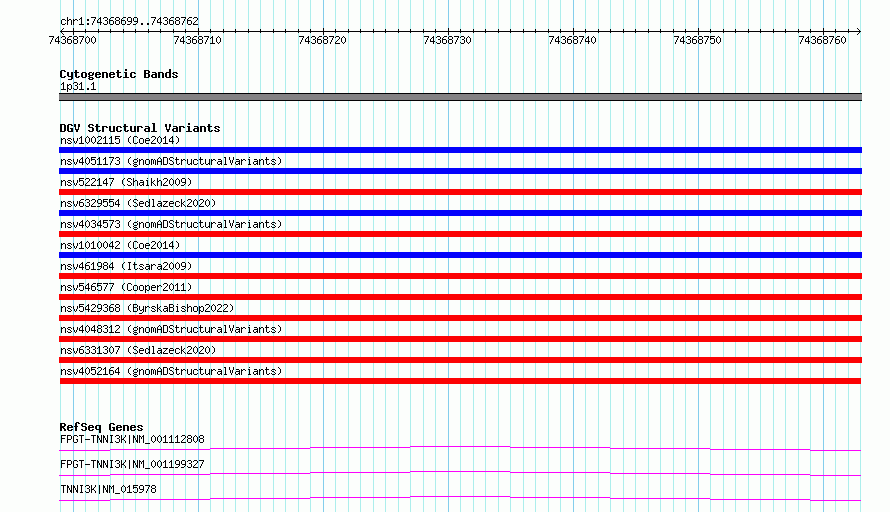Click the blue bar of nsv4051173
Screen dimensions: 890x512
pyautogui.click(x=460, y=171)
